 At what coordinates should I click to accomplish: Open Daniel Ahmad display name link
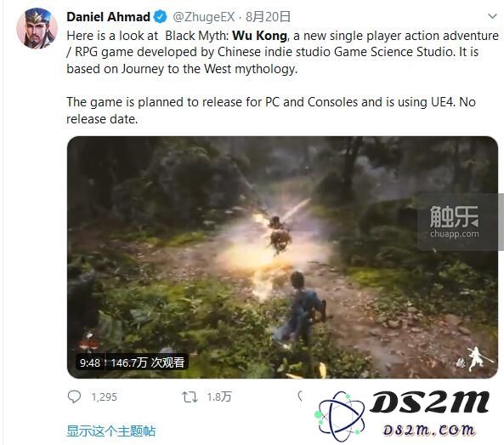(108, 17)
